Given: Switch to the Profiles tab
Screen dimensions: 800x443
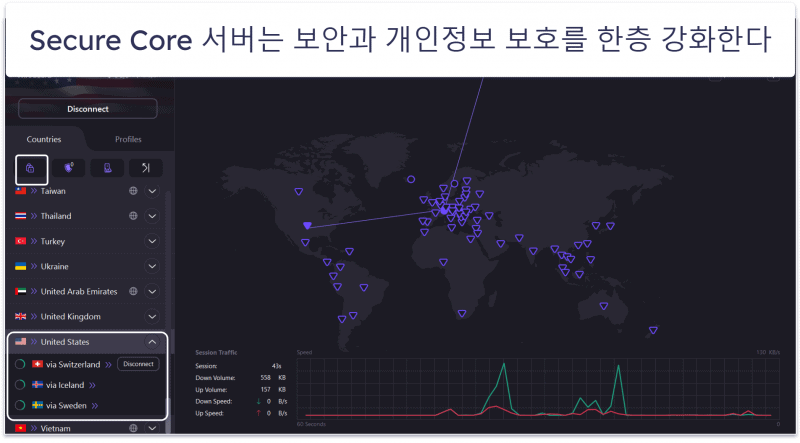Looking at the screenshot, I should tap(128, 139).
